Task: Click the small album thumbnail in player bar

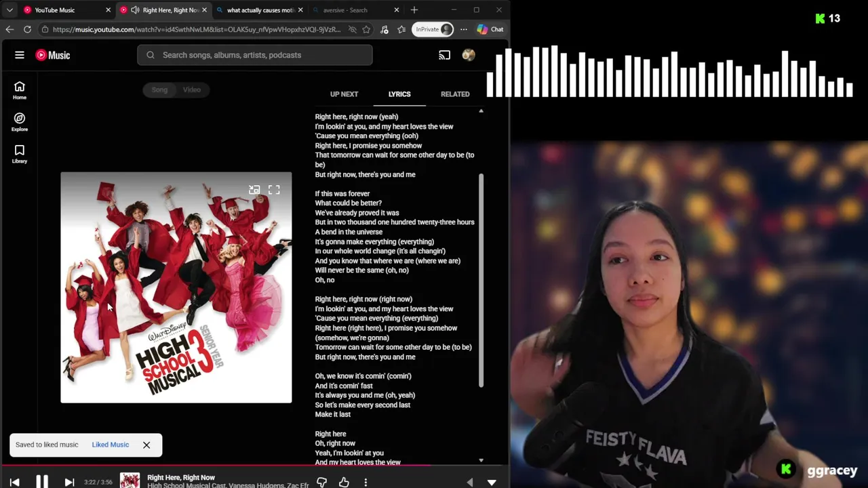Action: [130, 481]
